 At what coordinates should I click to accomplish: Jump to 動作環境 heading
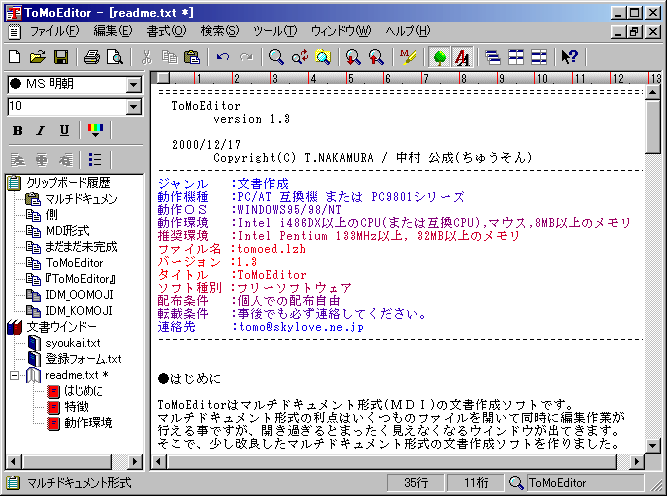pyautogui.click(x=88, y=423)
